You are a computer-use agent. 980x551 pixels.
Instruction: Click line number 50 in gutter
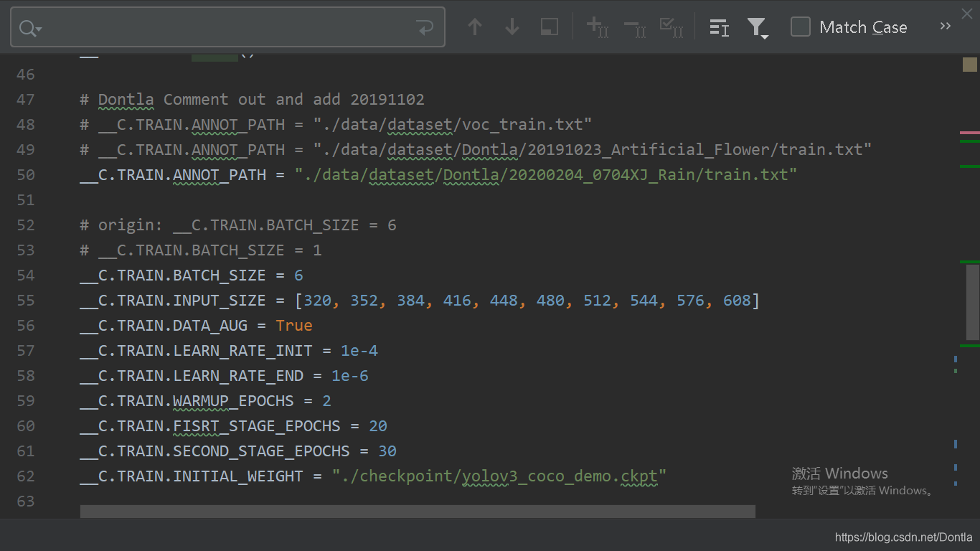26,174
